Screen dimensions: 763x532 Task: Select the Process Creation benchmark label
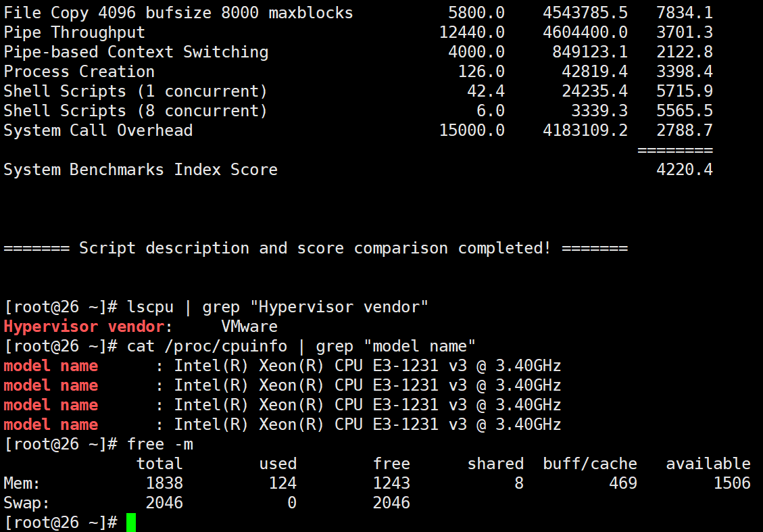point(79,72)
